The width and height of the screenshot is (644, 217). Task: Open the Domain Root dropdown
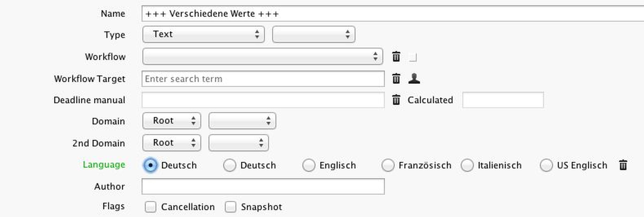point(172,121)
